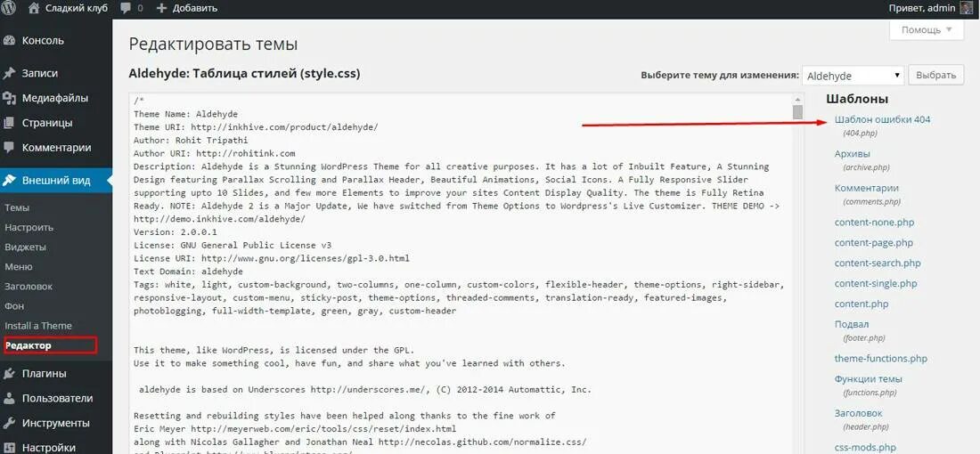Open the Консоль dashboard icon
980x454 pixels.
[x=9, y=41]
